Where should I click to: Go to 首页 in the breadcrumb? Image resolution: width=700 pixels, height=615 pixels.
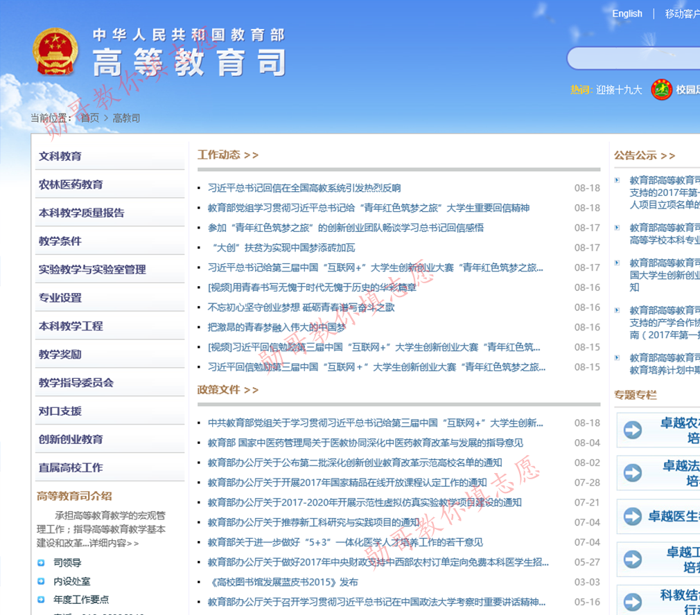tap(89, 118)
